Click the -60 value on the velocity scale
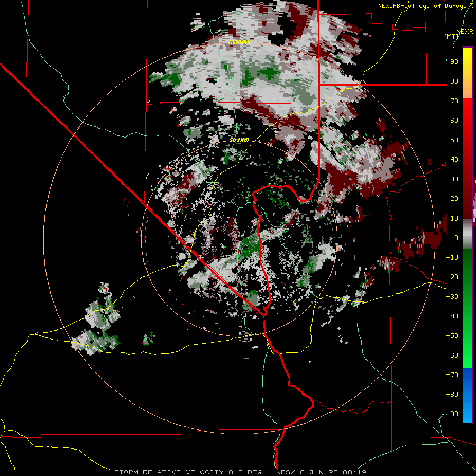The height and width of the screenshot is (476, 476). pos(452,355)
